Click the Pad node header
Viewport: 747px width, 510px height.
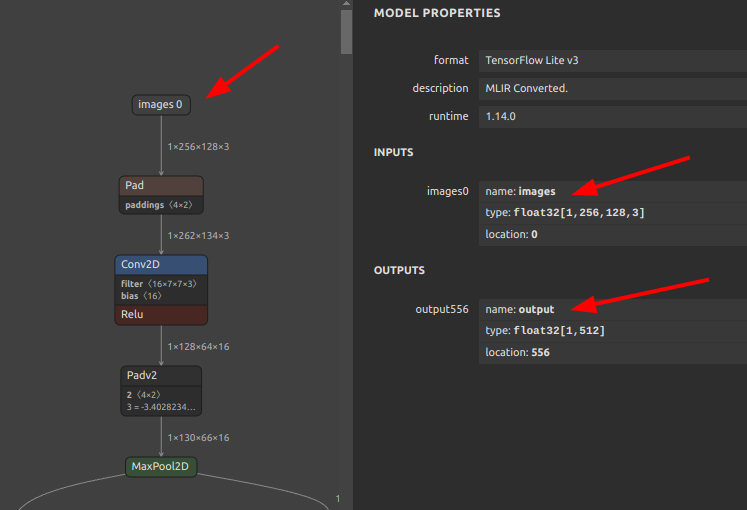pos(161,186)
